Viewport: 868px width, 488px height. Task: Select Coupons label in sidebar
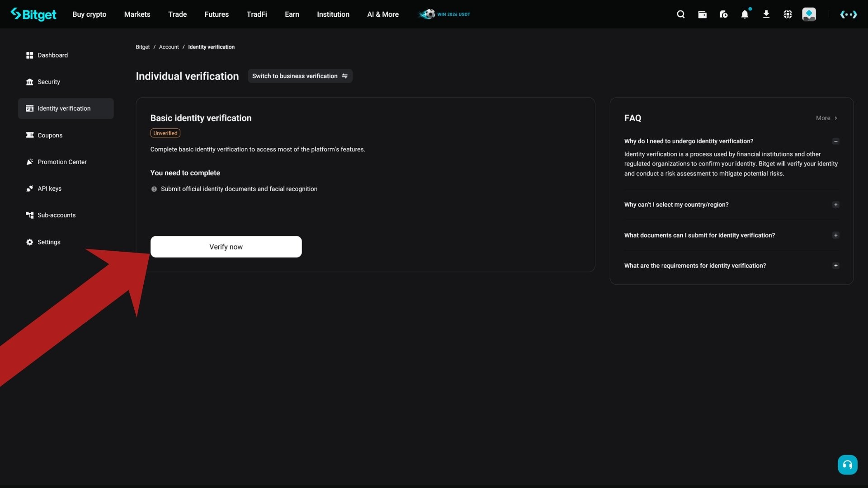click(x=50, y=135)
